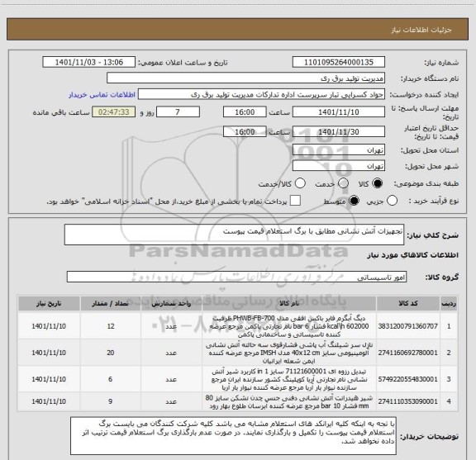This screenshot has height=460, width=476.
Task: Click the countdown timer 02:47:33
Action: [x=114, y=112]
